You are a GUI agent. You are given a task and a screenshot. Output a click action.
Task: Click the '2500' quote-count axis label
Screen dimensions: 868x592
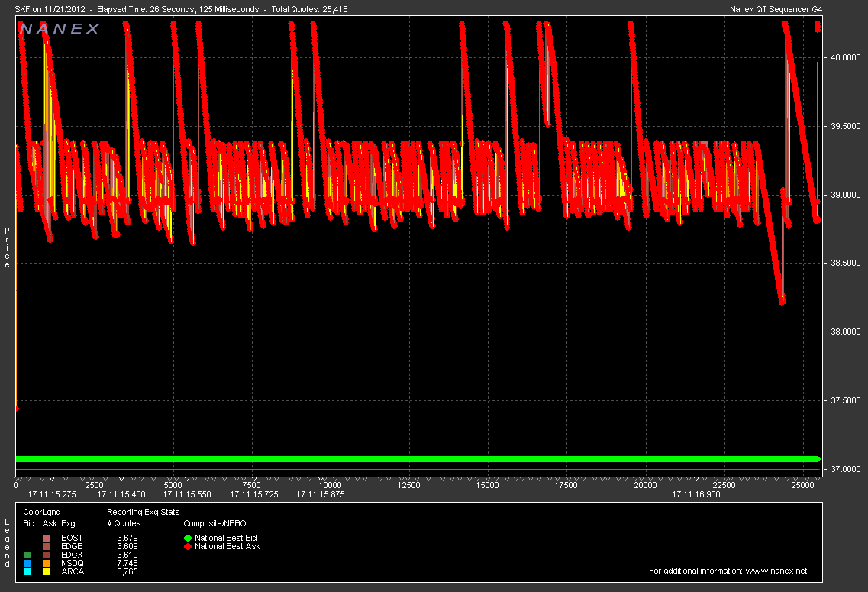94,485
